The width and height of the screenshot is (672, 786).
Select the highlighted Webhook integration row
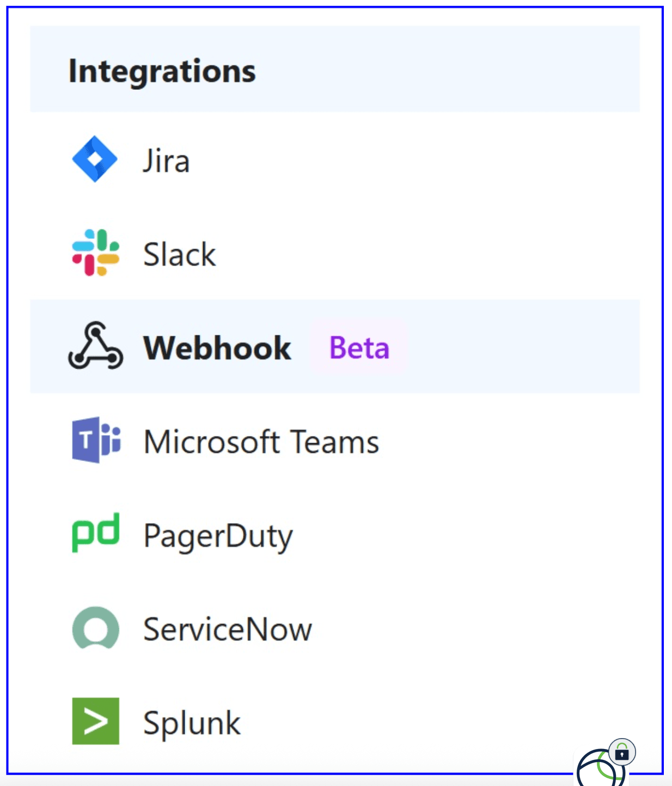(218, 347)
